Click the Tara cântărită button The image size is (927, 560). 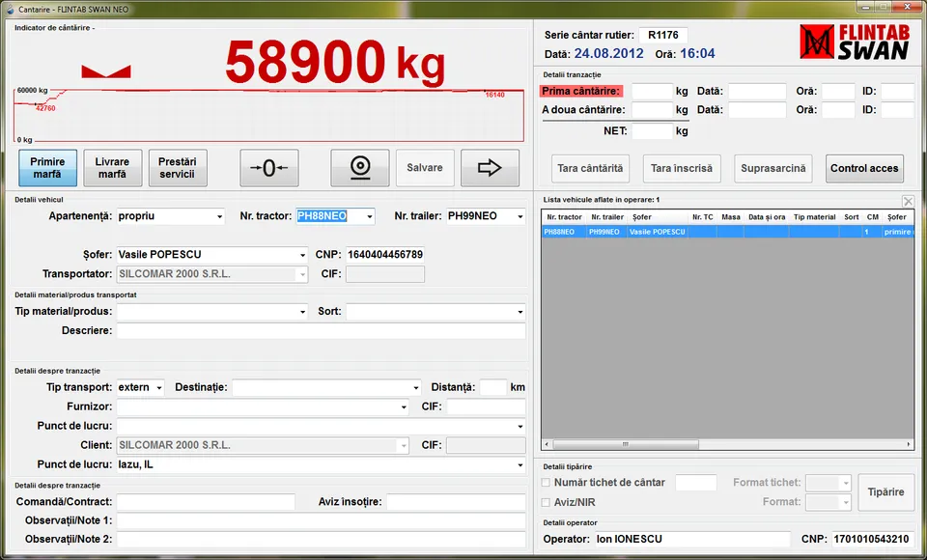(x=590, y=169)
